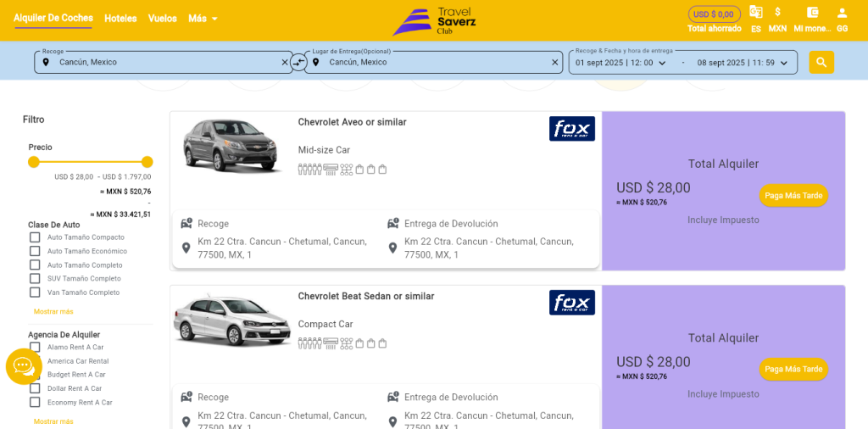Image resolution: width=868 pixels, height=429 pixels.
Task: Check Dollar Rent A Car agency
Action: click(35, 388)
